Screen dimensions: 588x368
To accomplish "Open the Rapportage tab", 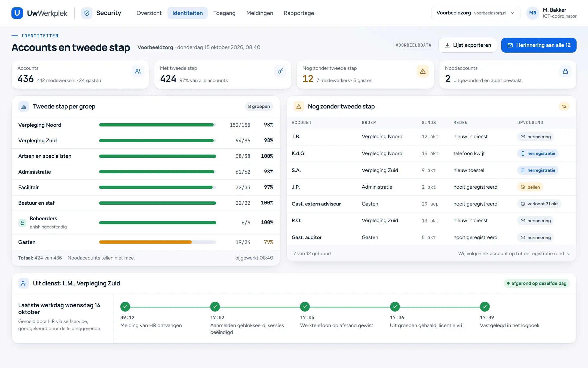I will (x=299, y=13).
